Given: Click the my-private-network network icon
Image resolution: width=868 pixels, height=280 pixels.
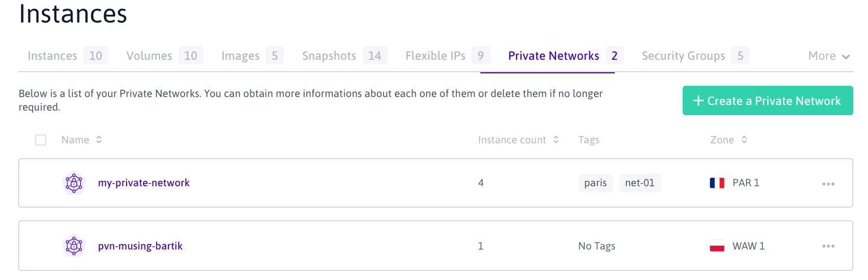Looking at the screenshot, I should coord(73,183).
